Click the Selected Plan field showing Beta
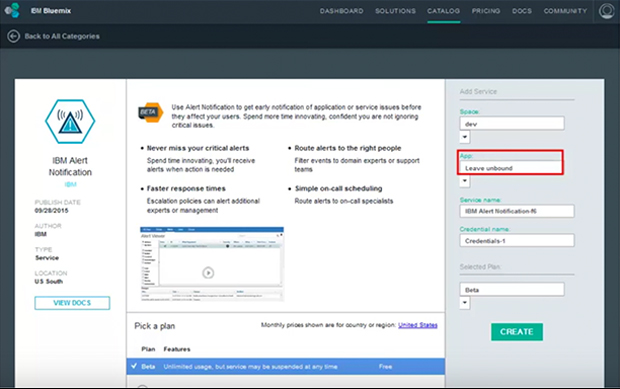The height and width of the screenshot is (389, 620). pyautogui.click(x=512, y=290)
